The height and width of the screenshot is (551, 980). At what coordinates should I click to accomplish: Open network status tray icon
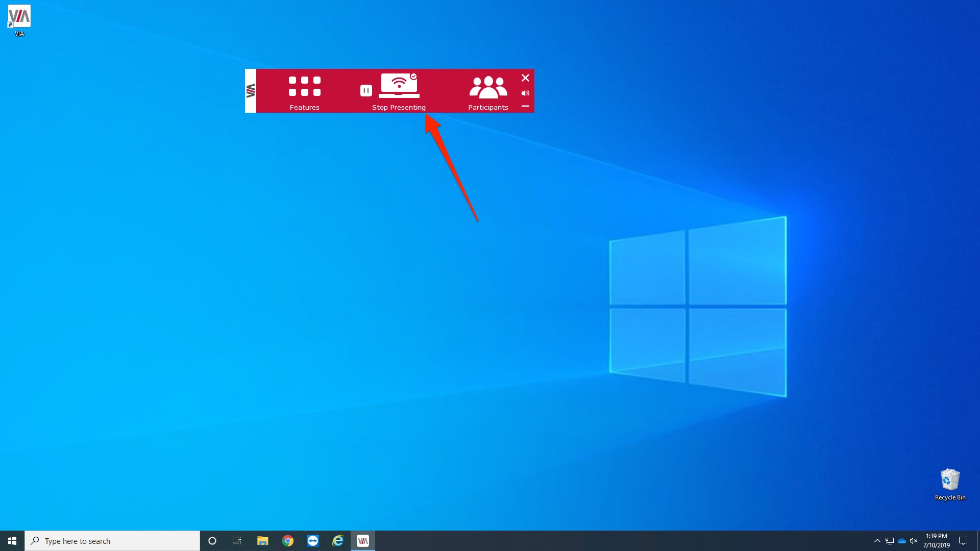coord(890,541)
